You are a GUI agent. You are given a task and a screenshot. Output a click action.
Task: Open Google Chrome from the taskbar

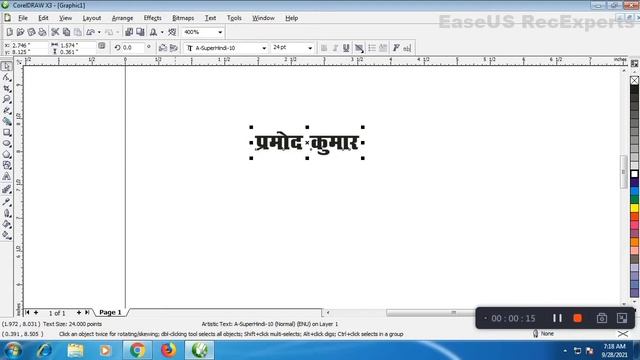tap(138, 350)
